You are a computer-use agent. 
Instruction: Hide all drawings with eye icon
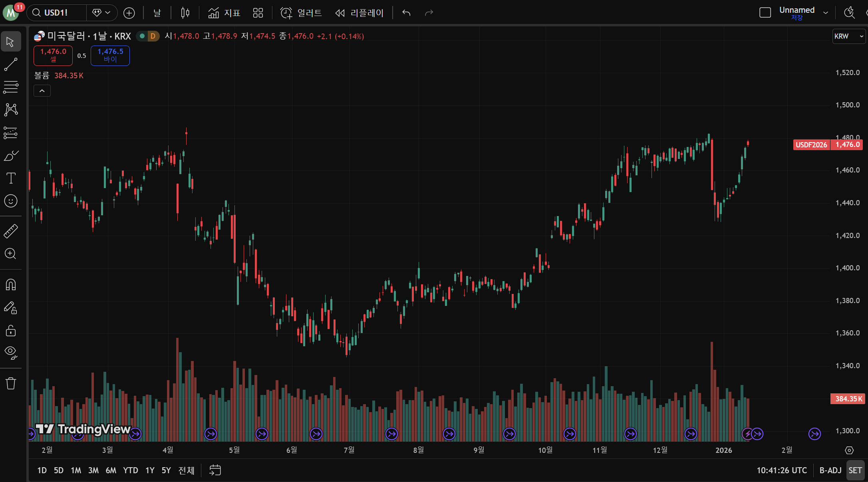coord(11,353)
